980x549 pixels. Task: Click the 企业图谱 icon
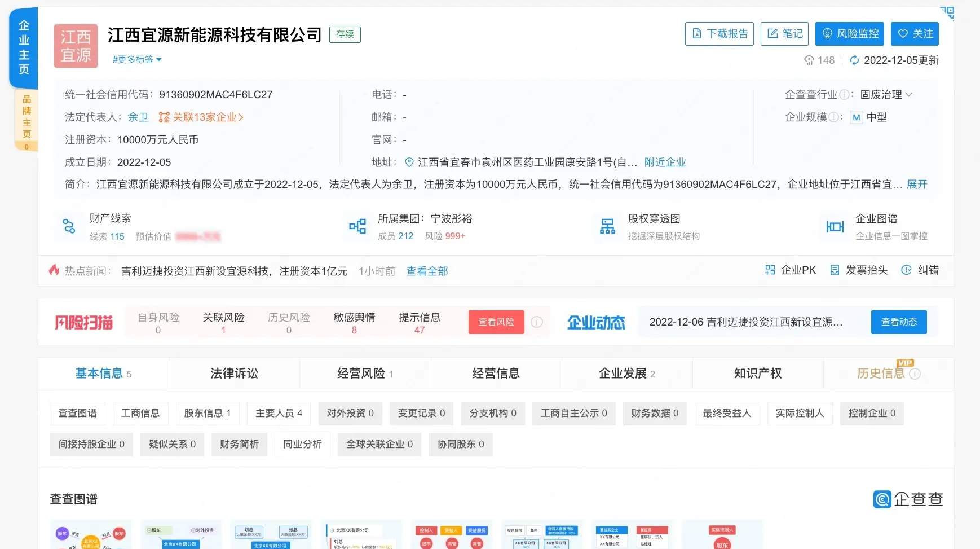point(835,226)
